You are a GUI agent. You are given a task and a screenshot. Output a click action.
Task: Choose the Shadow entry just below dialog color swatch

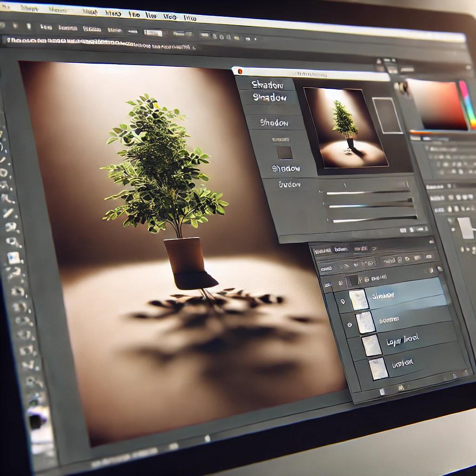coord(286,168)
